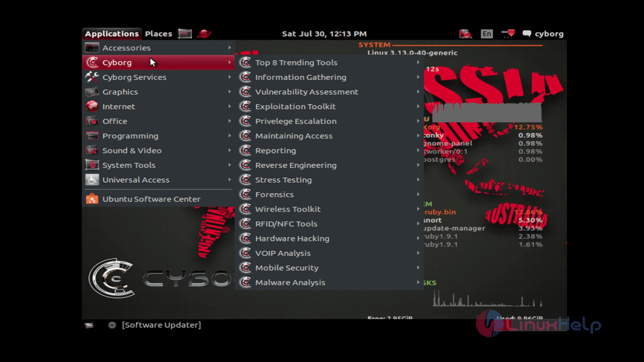The width and height of the screenshot is (644, 362).
Task: Select Stress Testing entry
Action: coord(330,179)
